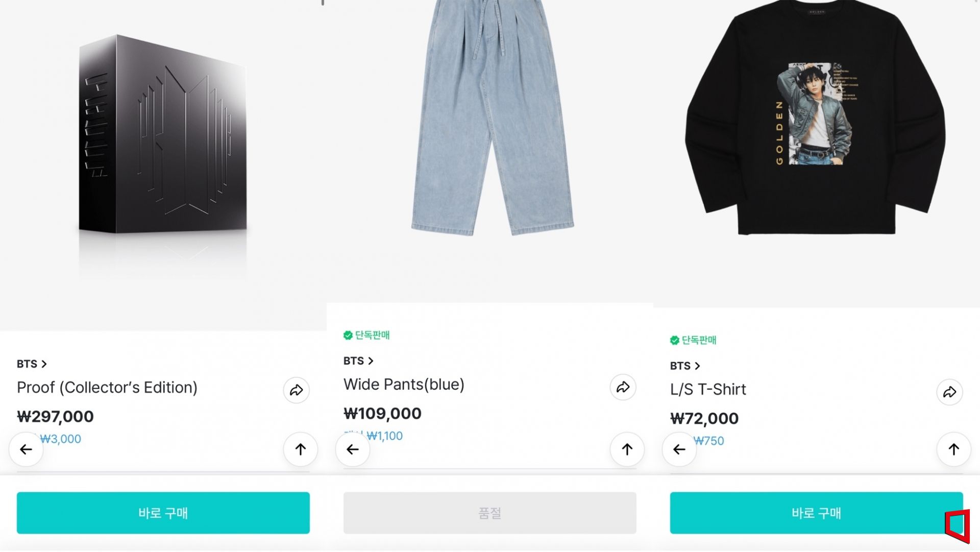Viewport: 980px width, 552px height.
Task: Go back from the L/S T-Shirt page
Action: tap(679, 449)
